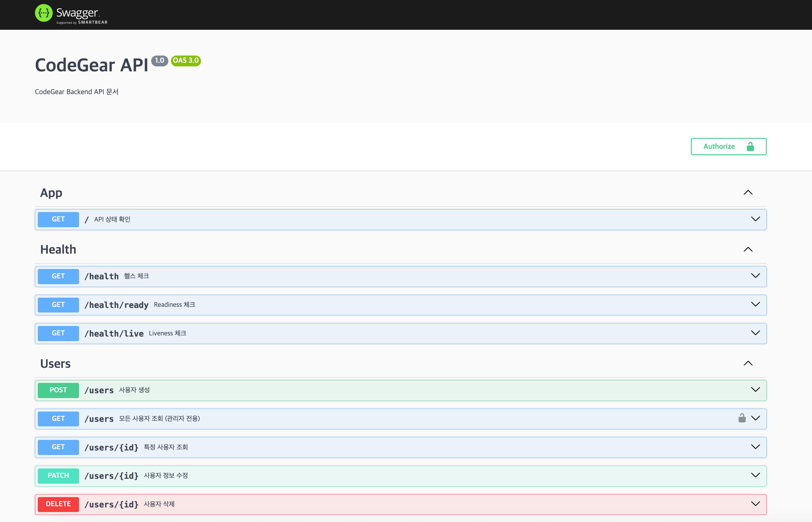Click the DELETE method badge
The width and height of the screenshot is (812, 522).
pyautogui.click(x=58, y=504)
